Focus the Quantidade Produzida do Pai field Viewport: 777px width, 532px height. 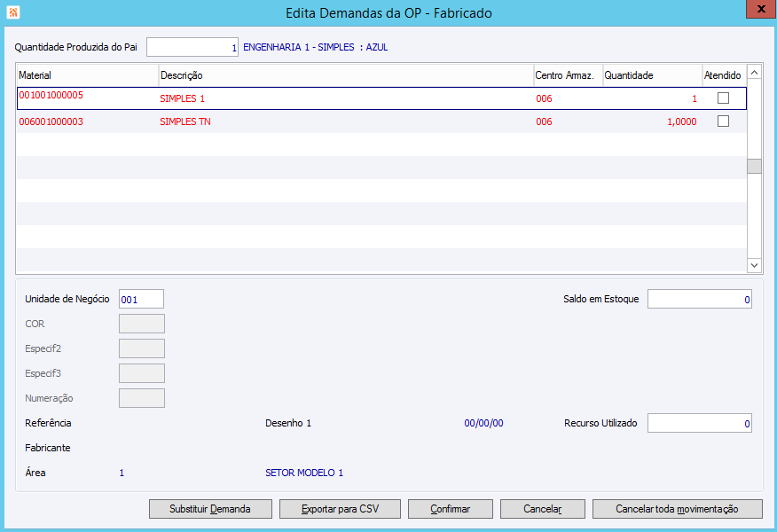192,47
